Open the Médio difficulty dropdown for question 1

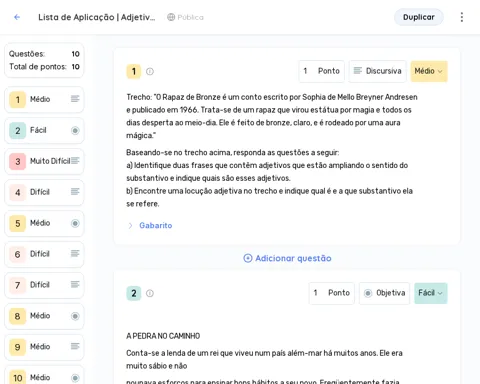pyautogui.click(x=429, y=71)
